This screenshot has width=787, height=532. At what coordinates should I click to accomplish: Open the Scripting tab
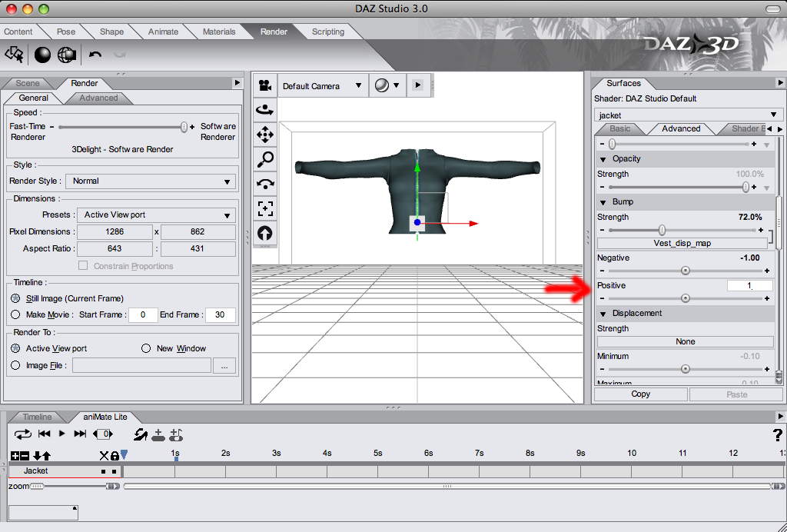click(327, 32)
